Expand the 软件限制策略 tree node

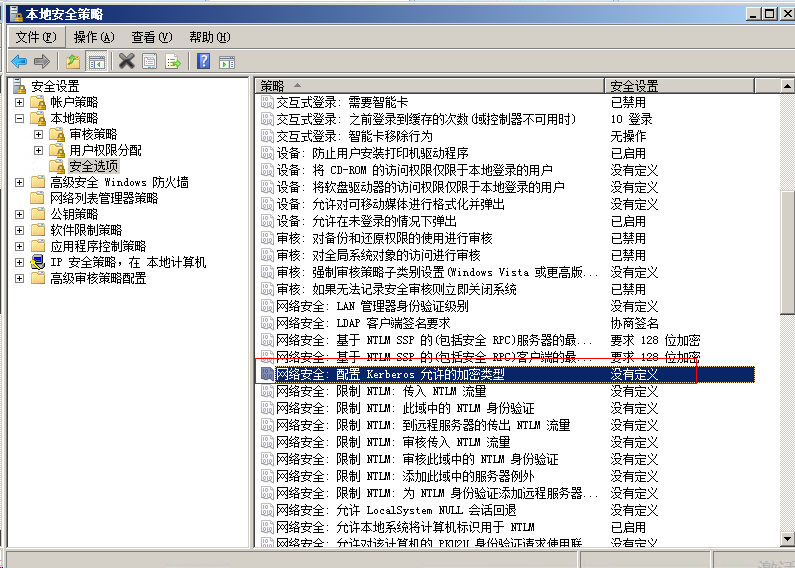coord(19,230)
